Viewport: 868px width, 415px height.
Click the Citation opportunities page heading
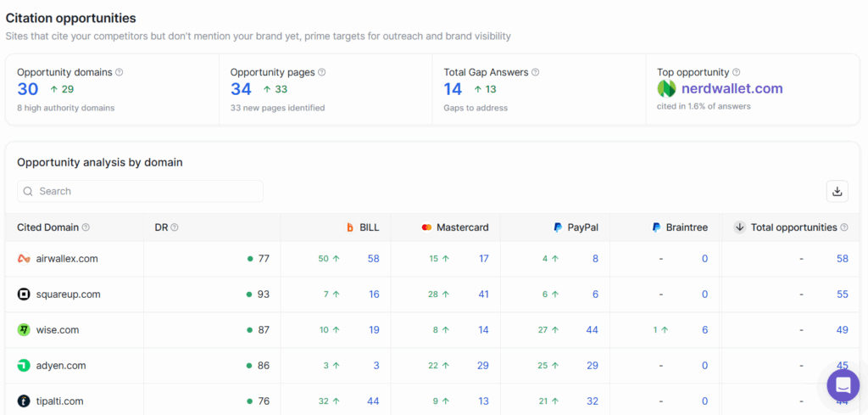(x=71, y=18)
